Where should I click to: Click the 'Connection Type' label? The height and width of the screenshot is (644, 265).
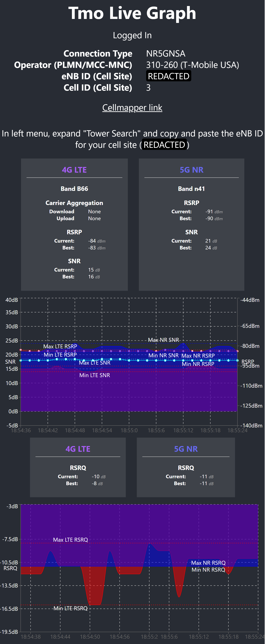[x=98, y=54]
